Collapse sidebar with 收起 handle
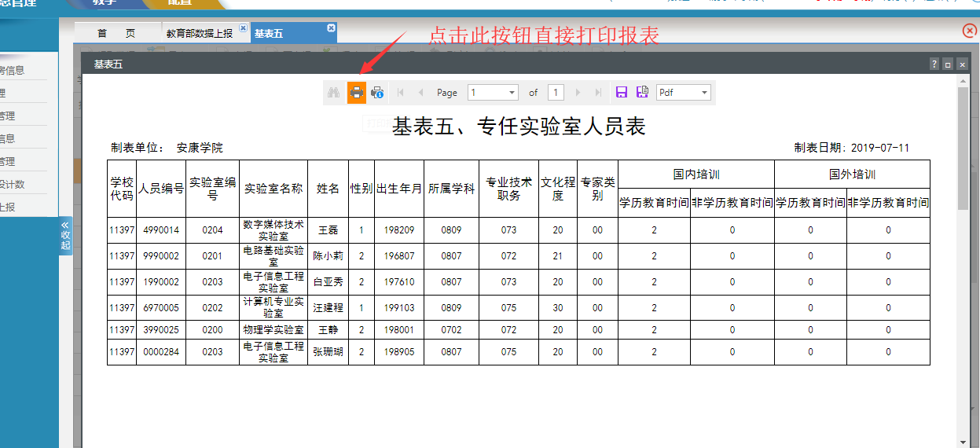The image size is (980, 448). [x=65, y=235]
